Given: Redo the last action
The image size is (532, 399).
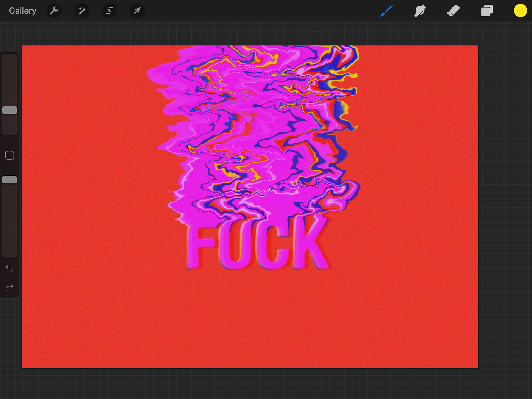Looking at the screenshot, I should click(10, 288).
